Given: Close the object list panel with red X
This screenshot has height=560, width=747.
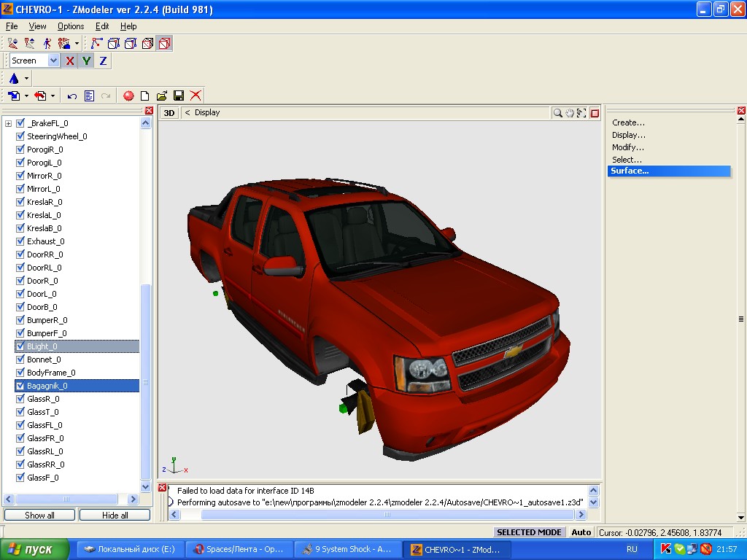Looking at the screenshot, I should coord(149,111).
